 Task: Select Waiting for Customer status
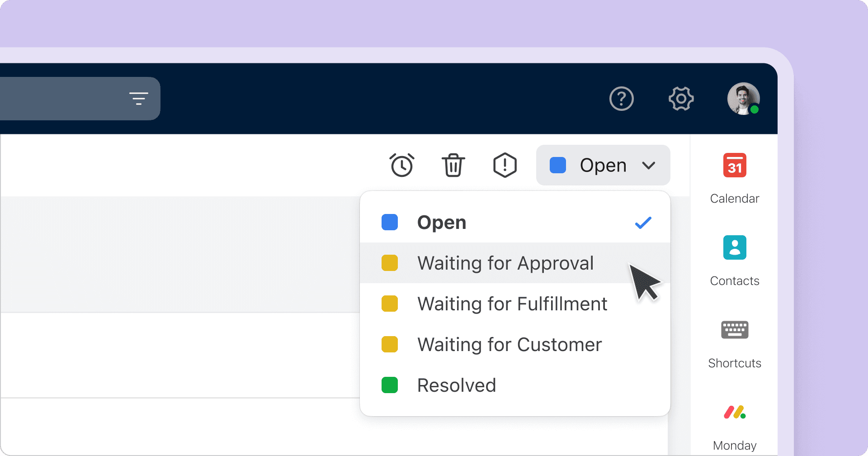pos(509,345)
